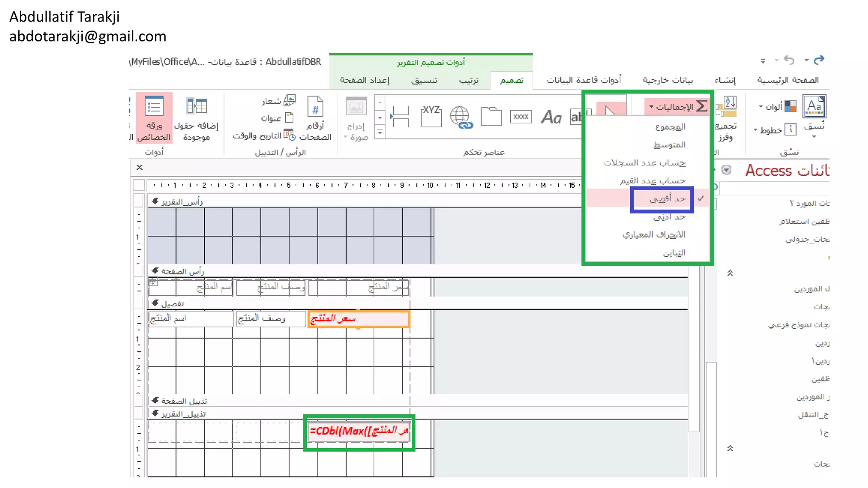Choose Sum from the Totals menu
868x488 pixels.
coord(670,127)
